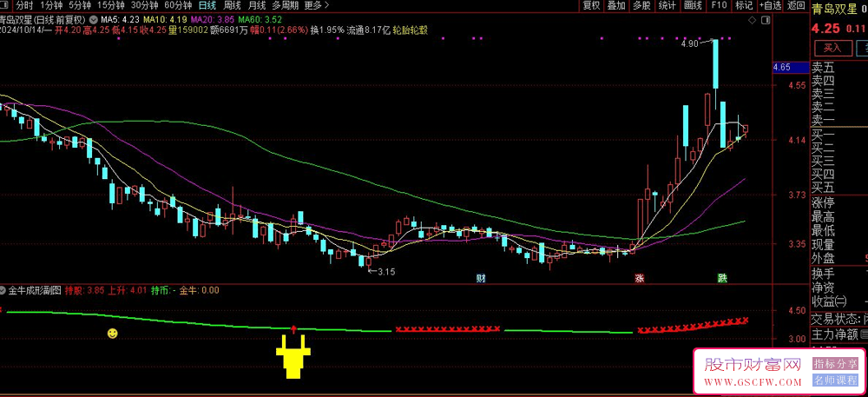Click the 涨 marker below the chart
The height and width of the screenshot is (397, 868).
640,278
